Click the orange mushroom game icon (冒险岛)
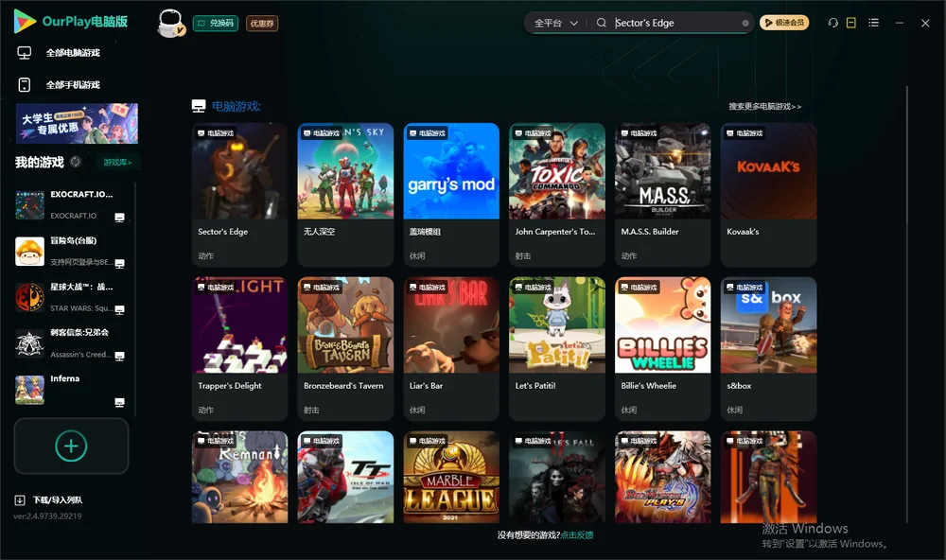946x560 pixels. pos(30,252)
